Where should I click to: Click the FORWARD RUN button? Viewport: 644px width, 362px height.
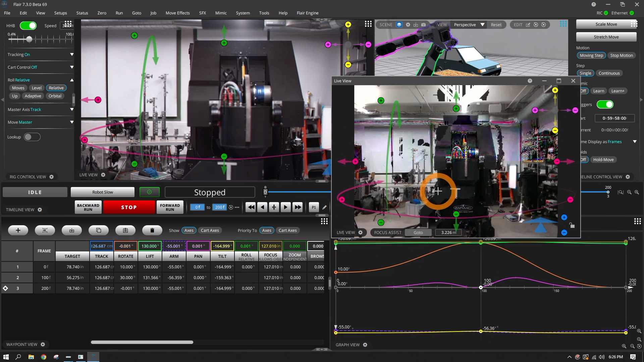pyautogui.click(x=170, y=207)
